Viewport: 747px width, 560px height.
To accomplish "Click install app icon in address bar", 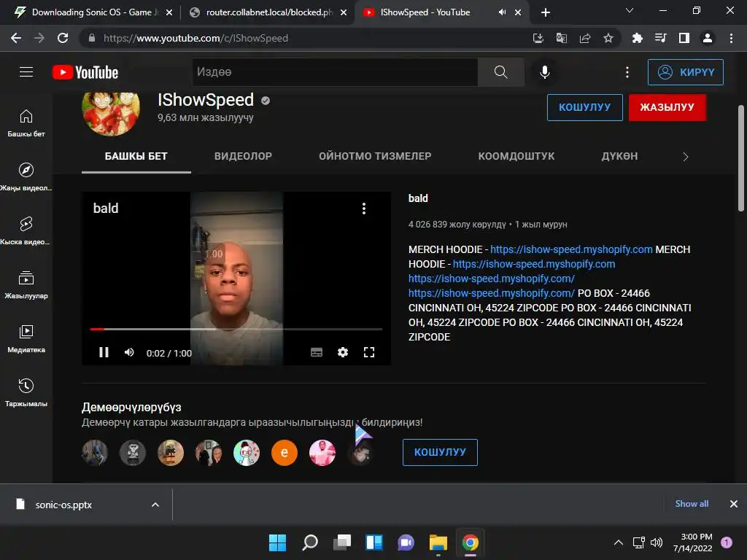I will pos(538,38).
